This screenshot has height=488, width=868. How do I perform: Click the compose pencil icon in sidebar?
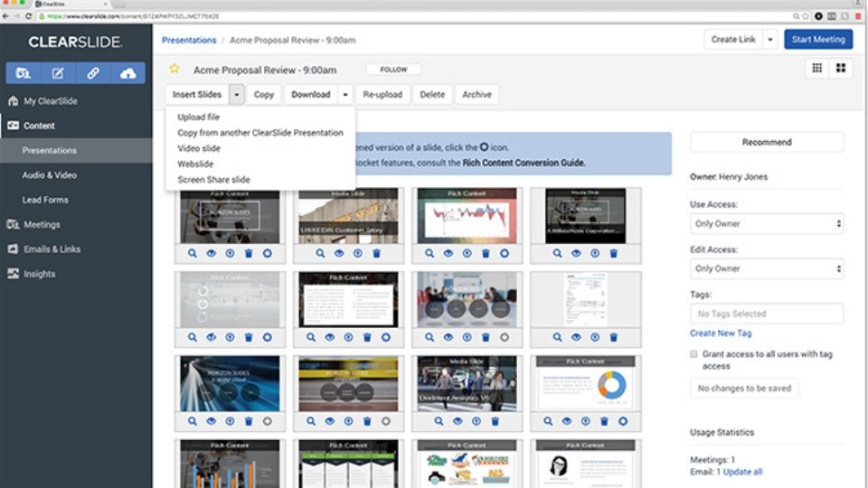(x=58, y=73)
